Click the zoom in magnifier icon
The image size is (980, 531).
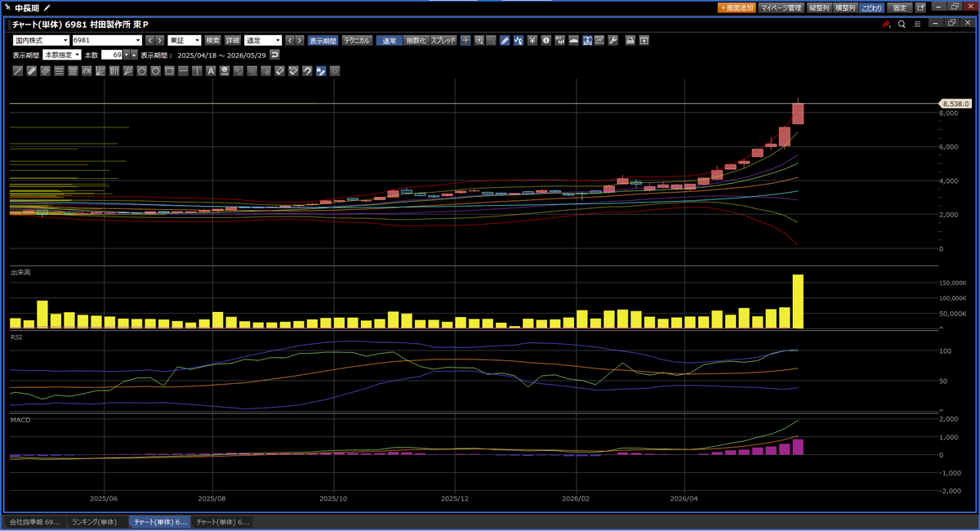479,40
